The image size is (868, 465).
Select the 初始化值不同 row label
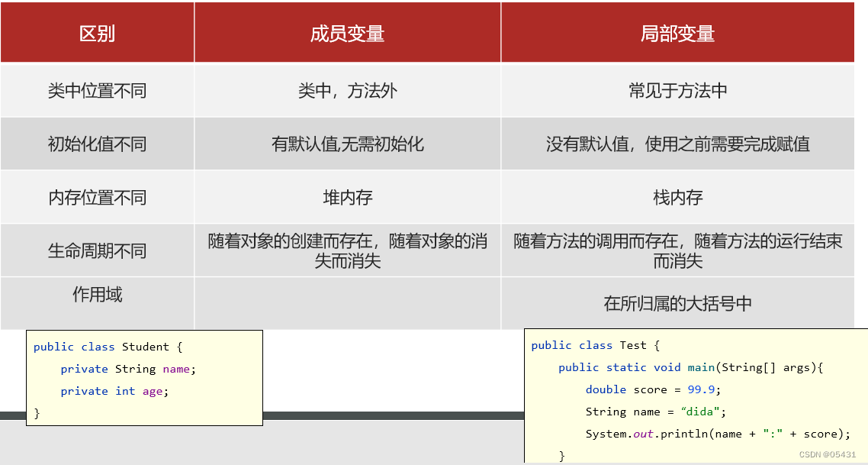click(98, 143)
